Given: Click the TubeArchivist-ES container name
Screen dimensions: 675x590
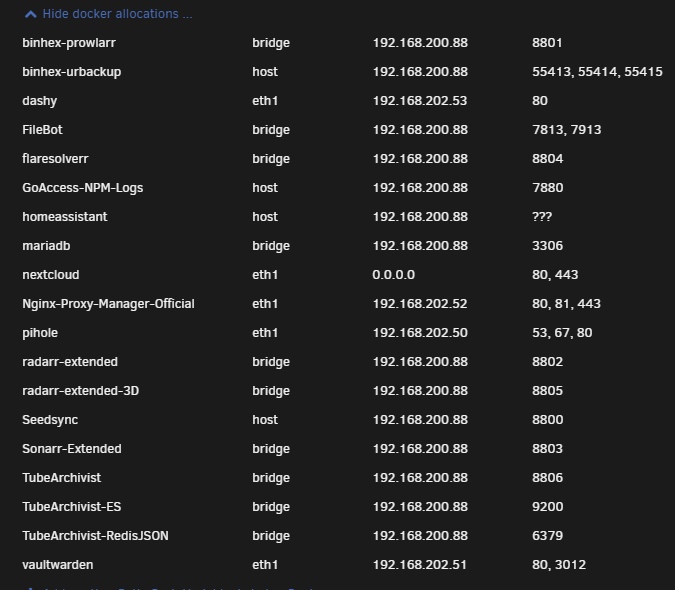Looking at the screenshot, I should [71, 507].
